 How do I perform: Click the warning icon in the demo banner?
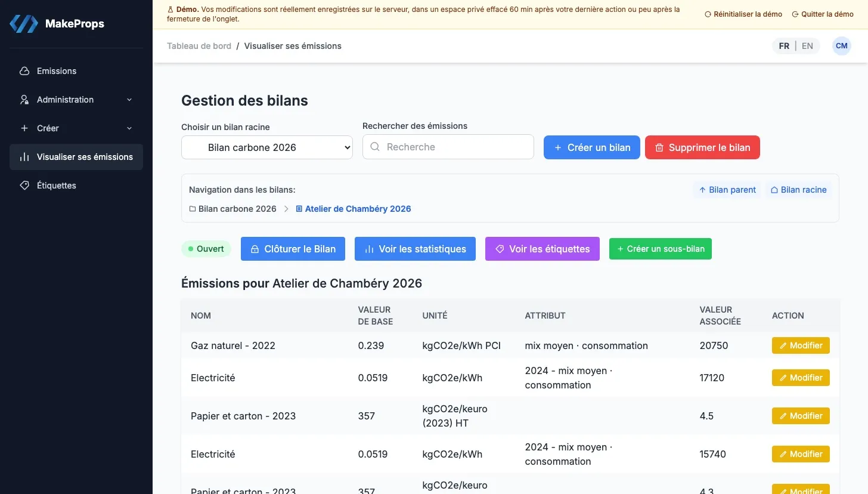point(170,10)
